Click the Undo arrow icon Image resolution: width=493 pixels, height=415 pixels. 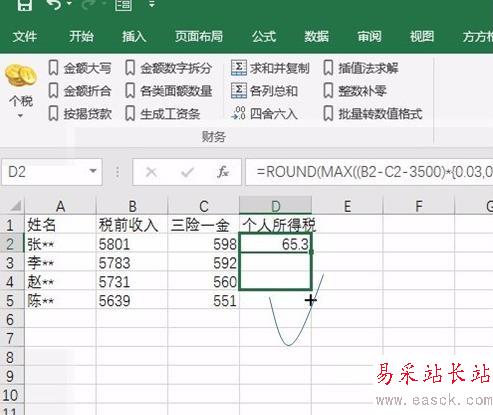55,4
